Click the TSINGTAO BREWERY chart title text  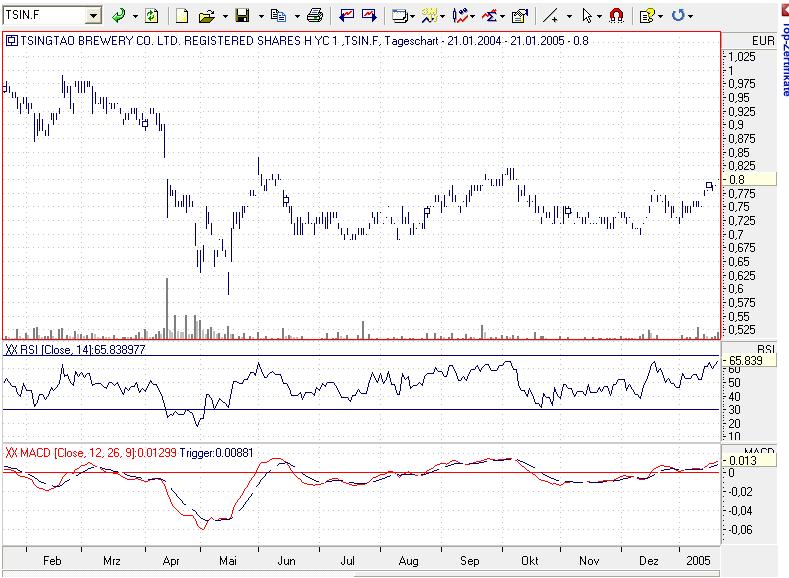pyautogui.click(x=304, y=41)
